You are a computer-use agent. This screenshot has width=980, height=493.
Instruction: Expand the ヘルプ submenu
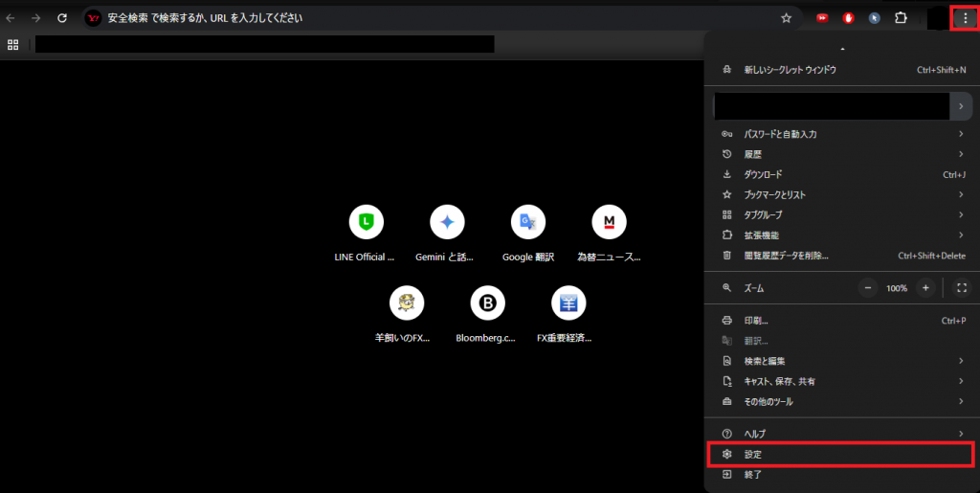coord(841,434)
